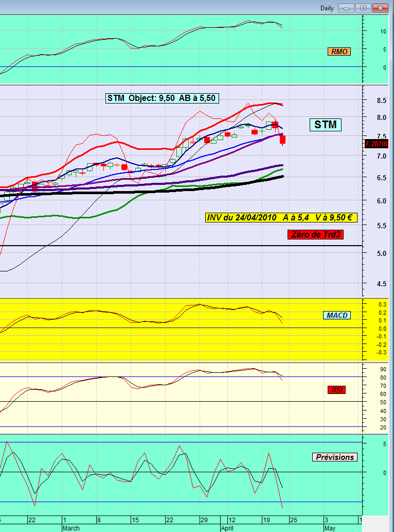Click the horizontal black line near 5.0
This screenshot has height=532, width=394.
(x=181, y=246)
